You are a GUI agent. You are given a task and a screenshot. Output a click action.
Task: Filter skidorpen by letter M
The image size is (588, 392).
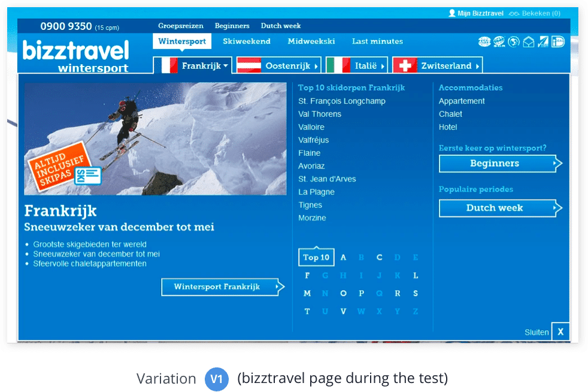[x=306, y=293]
